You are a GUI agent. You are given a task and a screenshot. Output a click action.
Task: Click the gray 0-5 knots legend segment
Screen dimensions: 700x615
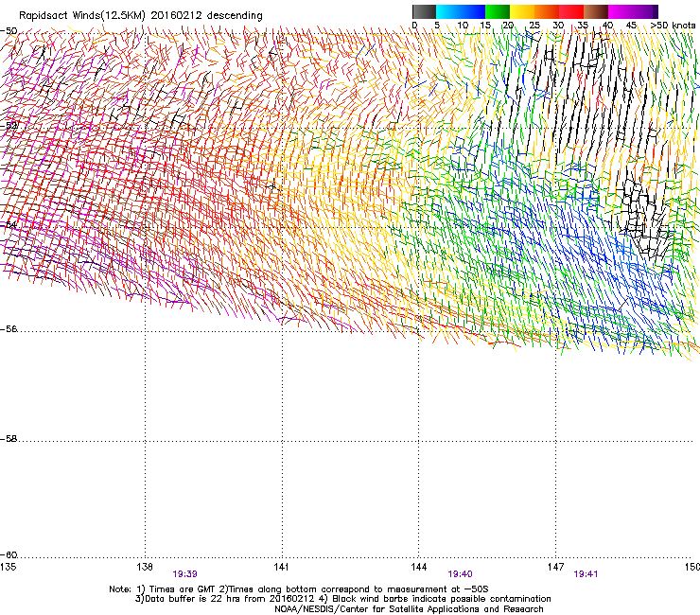[x=424, y=11]
